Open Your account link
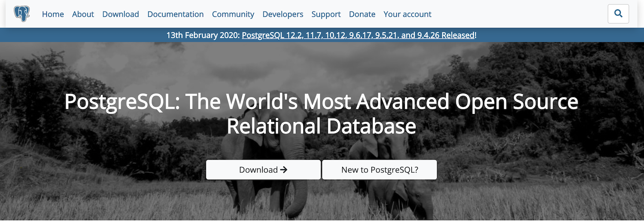 point(407,14)
